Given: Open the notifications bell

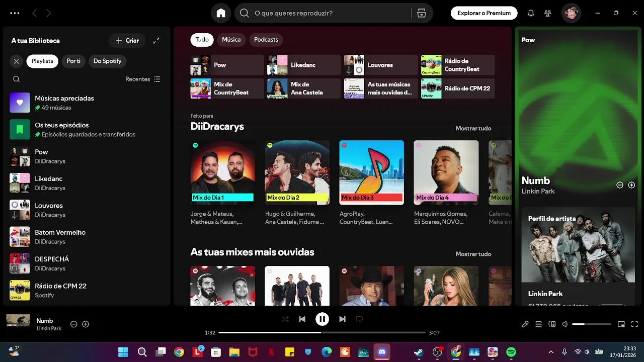Looking at the screenshot, I should coord(531,13).
